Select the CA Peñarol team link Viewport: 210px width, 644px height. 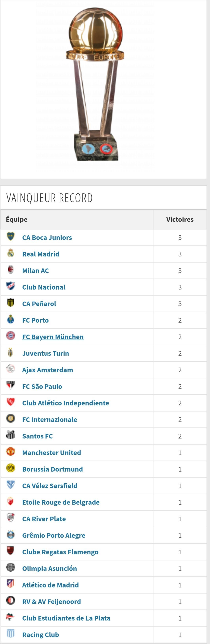[x=39, y=304]
